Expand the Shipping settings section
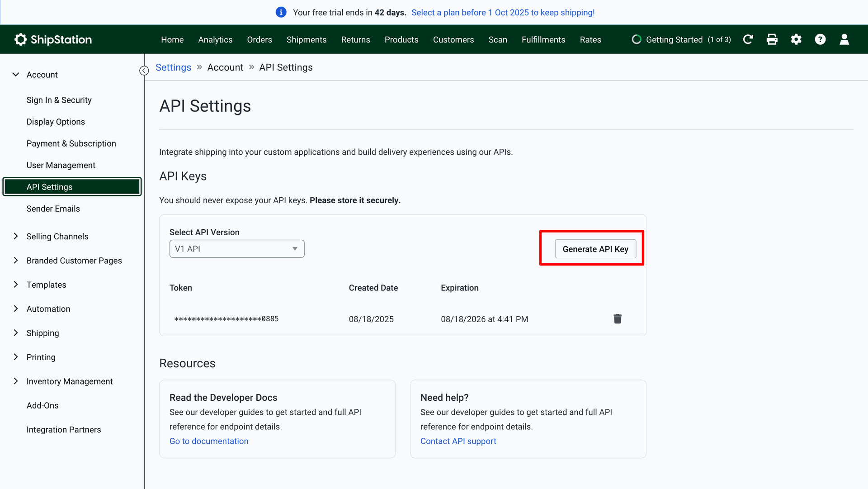This screenshot has height=489, width=868. click(16, 333)
